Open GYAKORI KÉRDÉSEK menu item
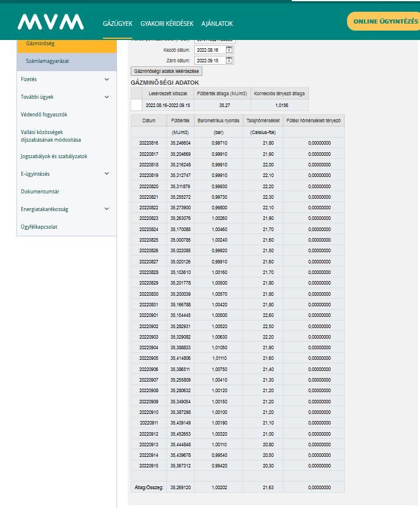This screenshot has height=508, width=420. pos(167,24)
